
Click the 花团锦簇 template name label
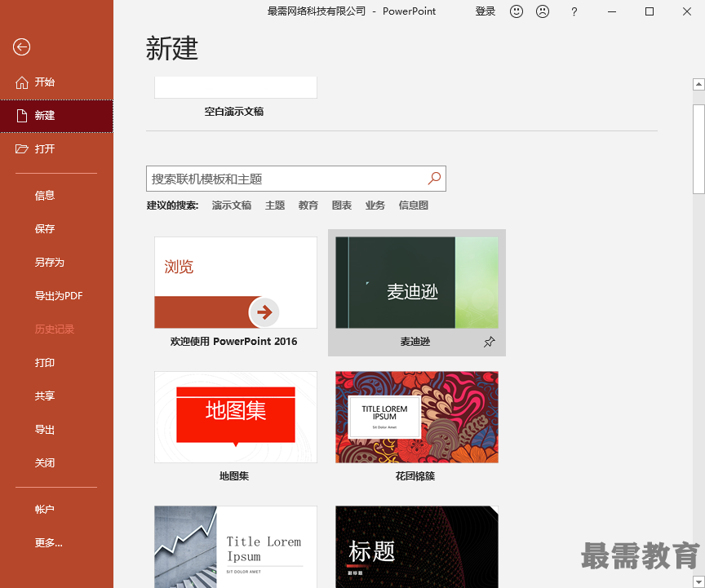pyautogui.click(x=415, y=476)
